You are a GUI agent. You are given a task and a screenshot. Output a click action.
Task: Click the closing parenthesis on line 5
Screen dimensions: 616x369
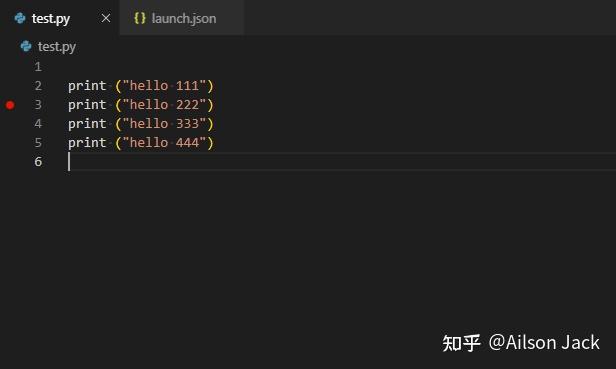coord(211,143)
